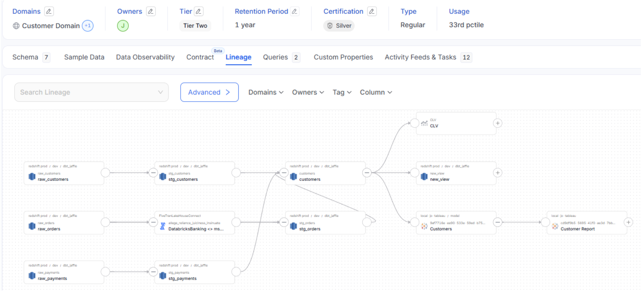Screen dimensions: 644x291
Task: Expand downstream of the CLV node
Action: click(498, 123)
